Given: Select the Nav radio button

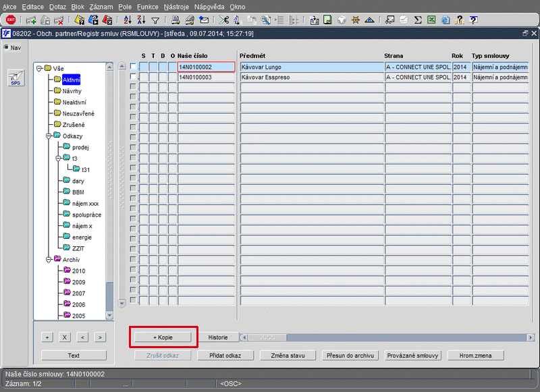Looking at the screenshot, I should point(6,47).
